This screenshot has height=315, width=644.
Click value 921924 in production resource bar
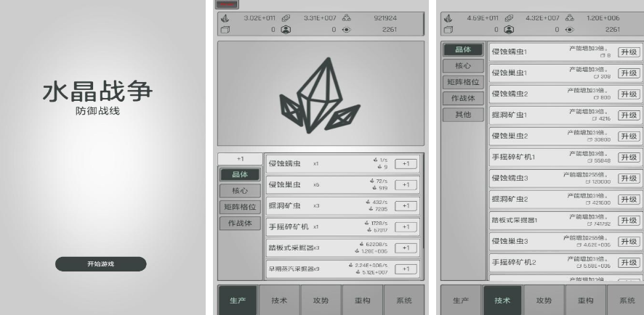(x=385, y=18)
